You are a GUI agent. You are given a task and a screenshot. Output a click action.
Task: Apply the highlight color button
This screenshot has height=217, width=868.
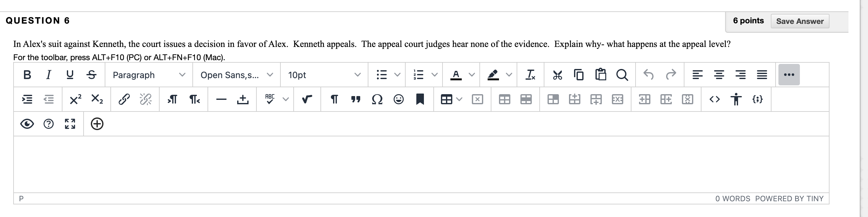[493, 75]
